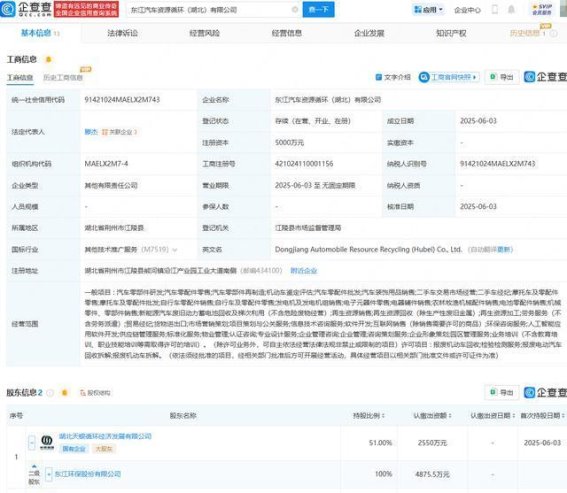Click the user avatar at header's right edge

click(x=563, y=9)
